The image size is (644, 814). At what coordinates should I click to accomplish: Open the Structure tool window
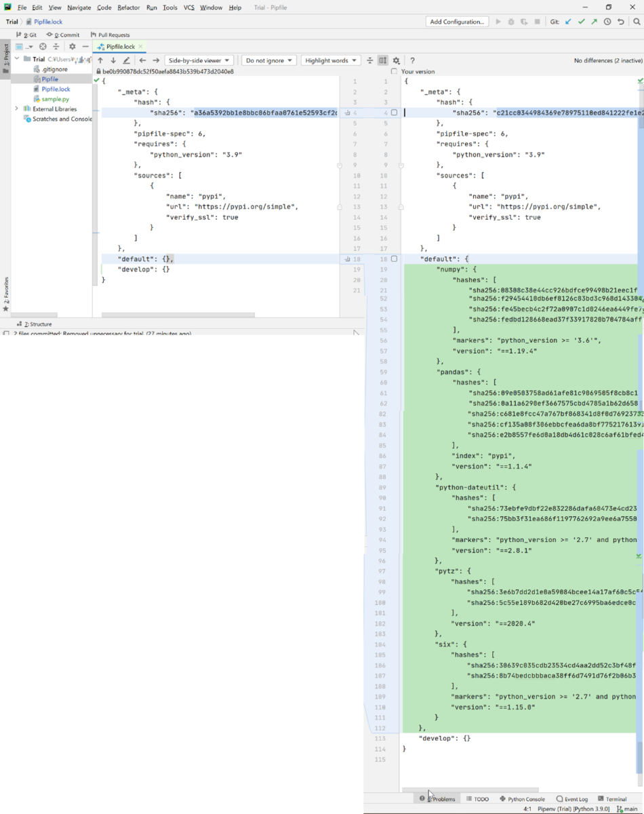pos(35,324)
